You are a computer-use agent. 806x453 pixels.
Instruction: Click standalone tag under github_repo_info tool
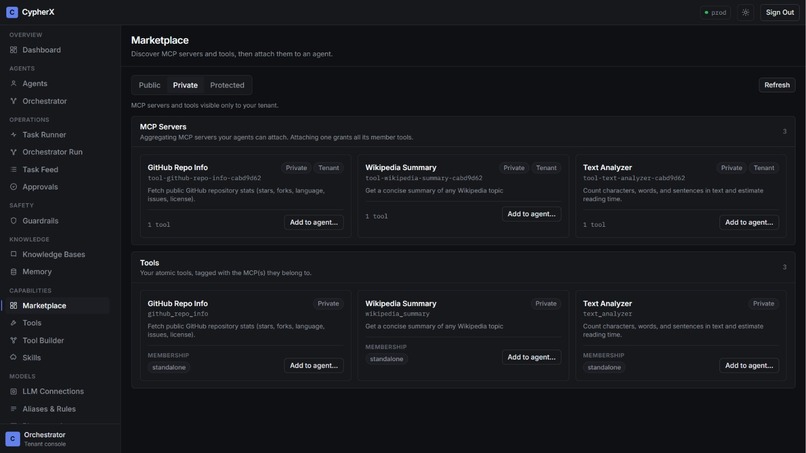169,368
